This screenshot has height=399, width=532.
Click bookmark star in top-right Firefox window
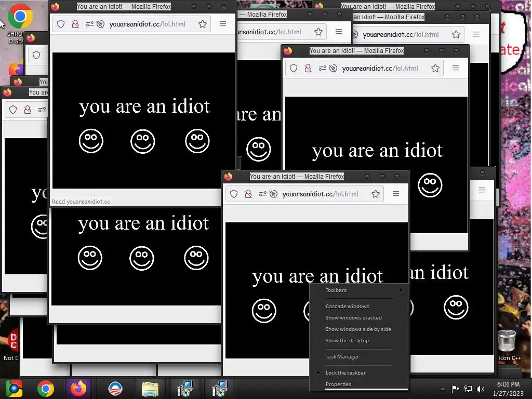[x=456, y=34]
